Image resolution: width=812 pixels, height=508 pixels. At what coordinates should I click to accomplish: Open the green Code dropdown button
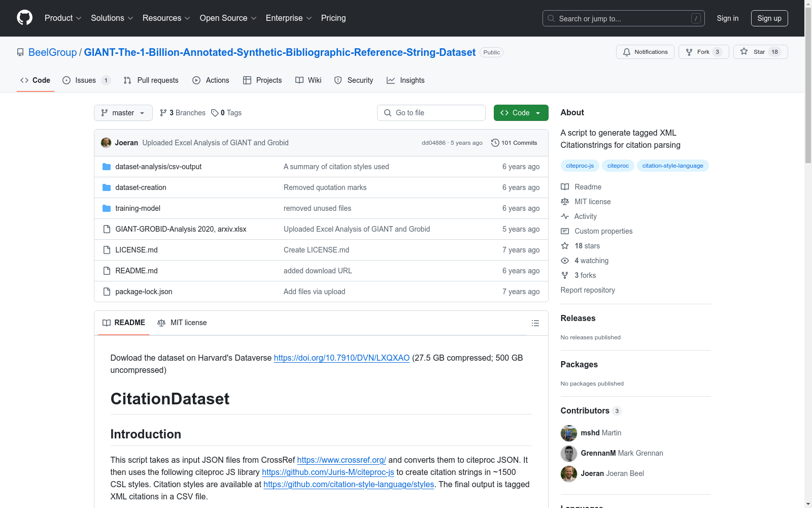(521, 113)
